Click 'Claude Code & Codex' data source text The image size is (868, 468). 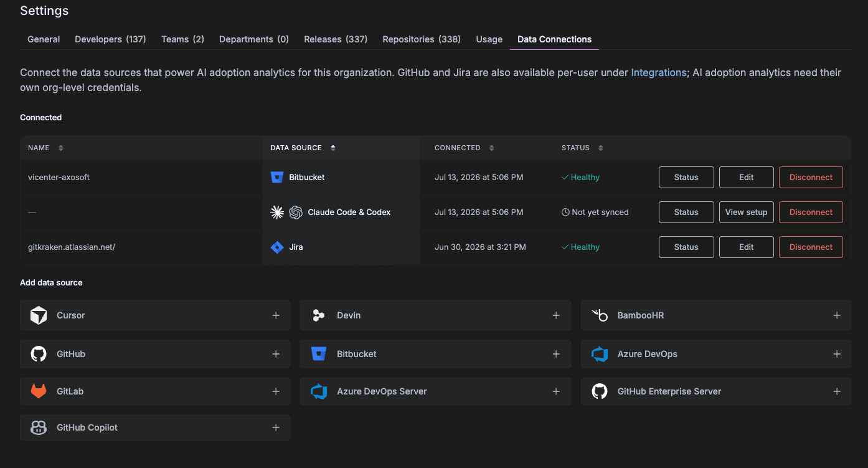[349, 212]
